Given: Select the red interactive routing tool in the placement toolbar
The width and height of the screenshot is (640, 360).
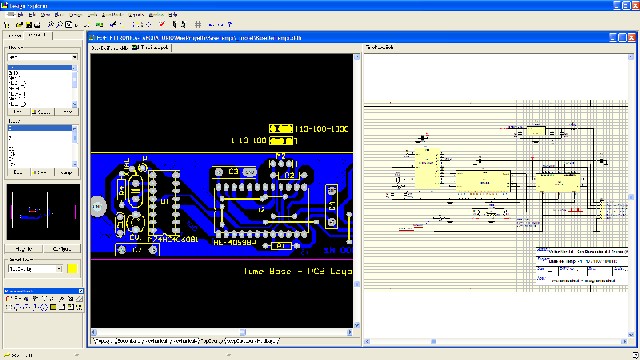Looking at the screenshot, I should click(x=7, y=298).
